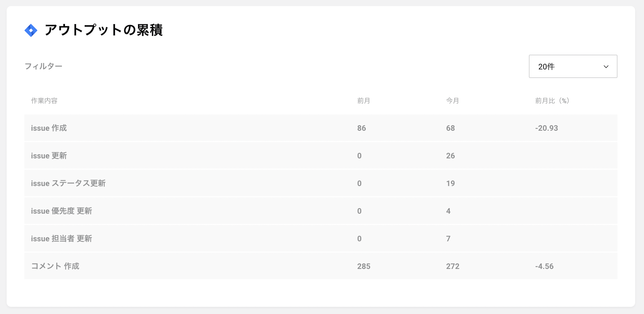Sort by the 今月 column header
Image resolution: width=644 pixels, height=314 pixels.
click(x=453, y=101)
